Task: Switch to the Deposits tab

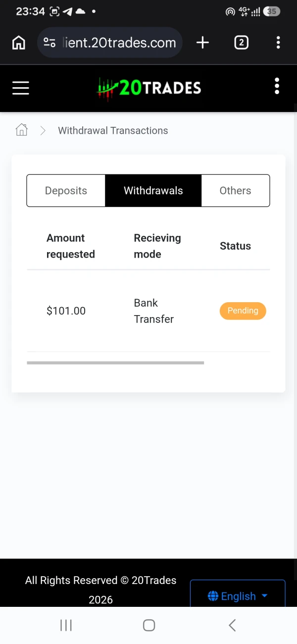Action: (66, 191)
